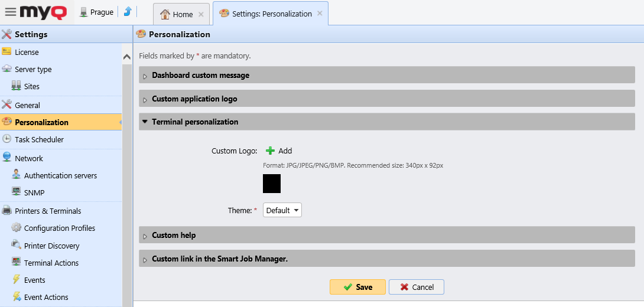Open the Theme dropdown
This screenshot has width=644, height=307.
click(282, 211)
